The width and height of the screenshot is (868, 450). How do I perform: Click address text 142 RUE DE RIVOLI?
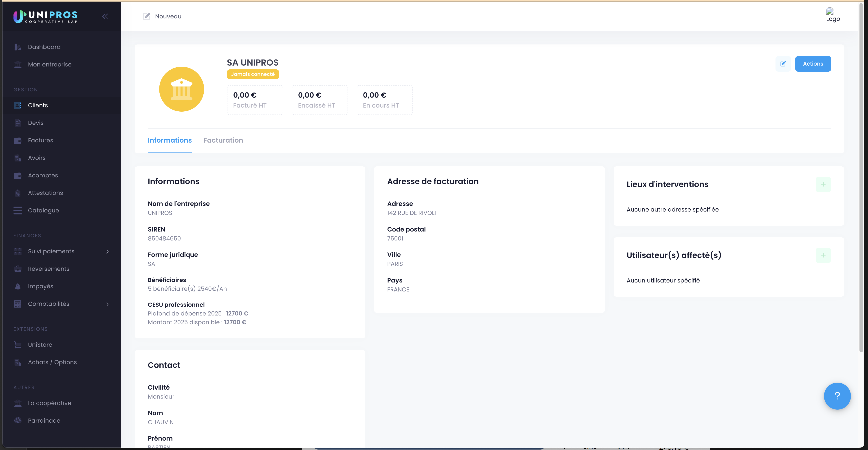pos(411,213)
